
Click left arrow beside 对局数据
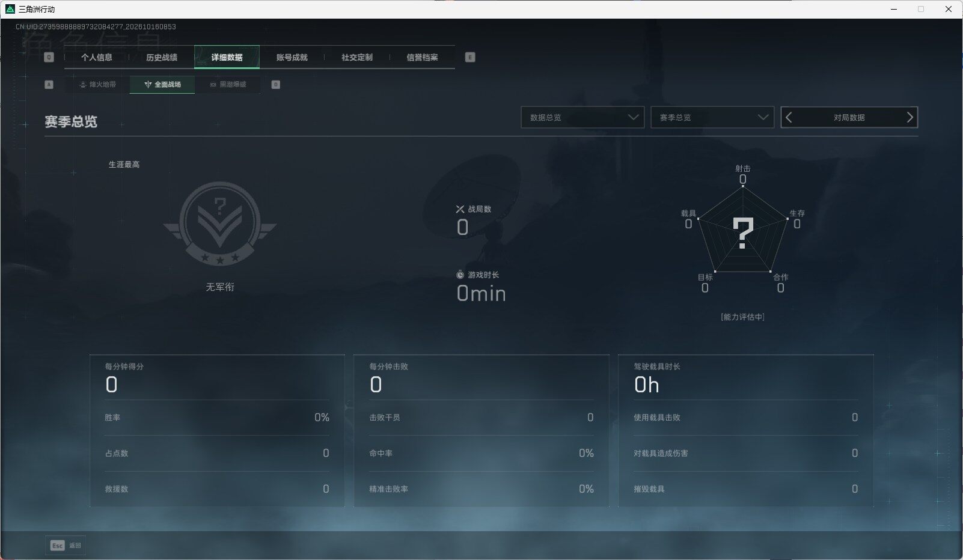[789, 117]
